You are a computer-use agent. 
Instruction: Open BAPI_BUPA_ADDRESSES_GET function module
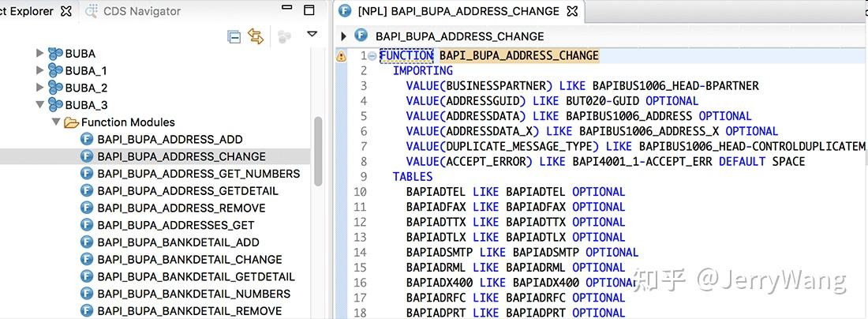pos(176,225)
